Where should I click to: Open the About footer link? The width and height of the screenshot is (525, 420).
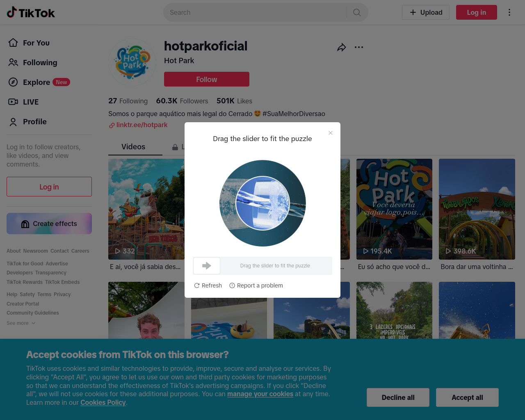coord(14,251)
